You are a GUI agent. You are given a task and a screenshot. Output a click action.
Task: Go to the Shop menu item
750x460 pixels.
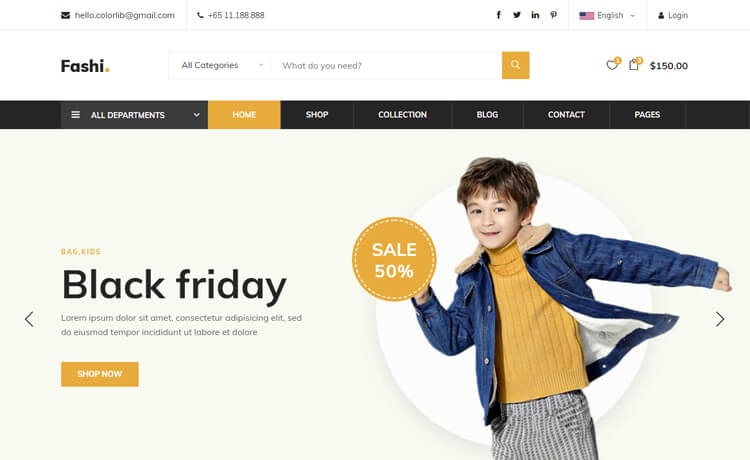tap(317, 115)
